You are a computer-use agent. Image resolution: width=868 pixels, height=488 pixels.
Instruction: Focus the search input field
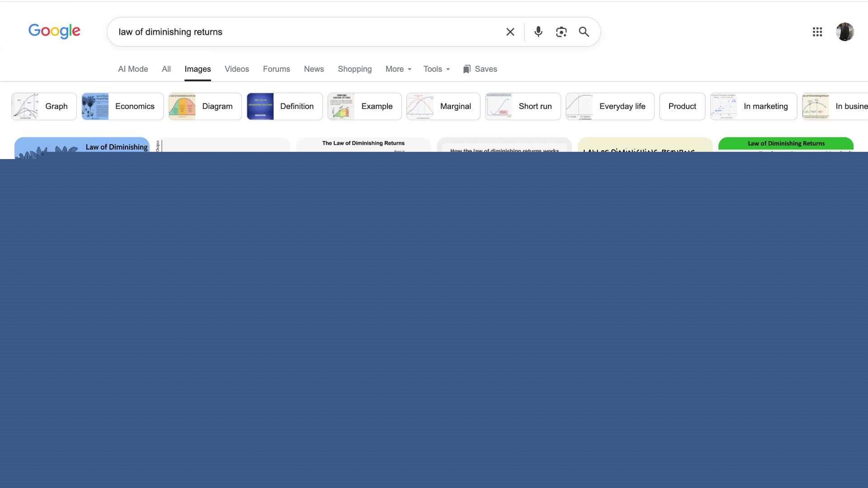pos(307,32)
